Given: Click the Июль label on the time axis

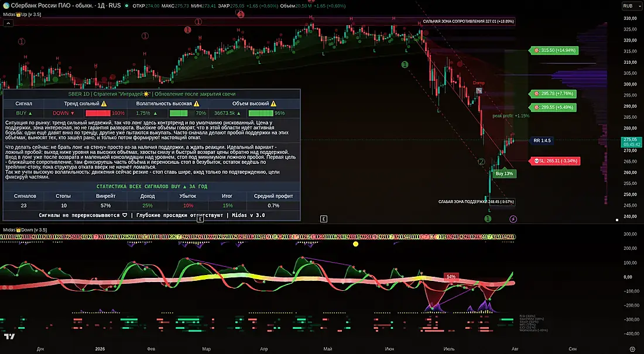Looking at the screenshot, I should coord(449,349).
